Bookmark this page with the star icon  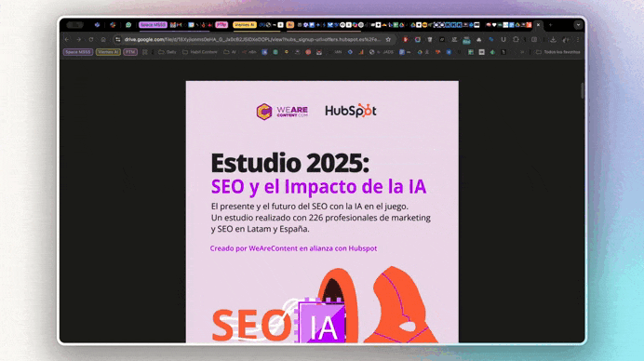pos(388,39)
